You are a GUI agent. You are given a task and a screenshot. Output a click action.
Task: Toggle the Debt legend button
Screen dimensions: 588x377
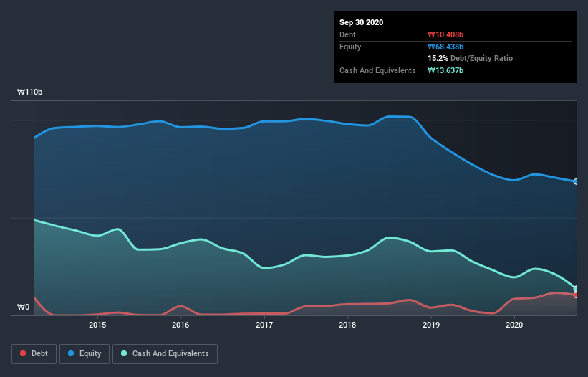pyautogui.click(x=34, y=354)
